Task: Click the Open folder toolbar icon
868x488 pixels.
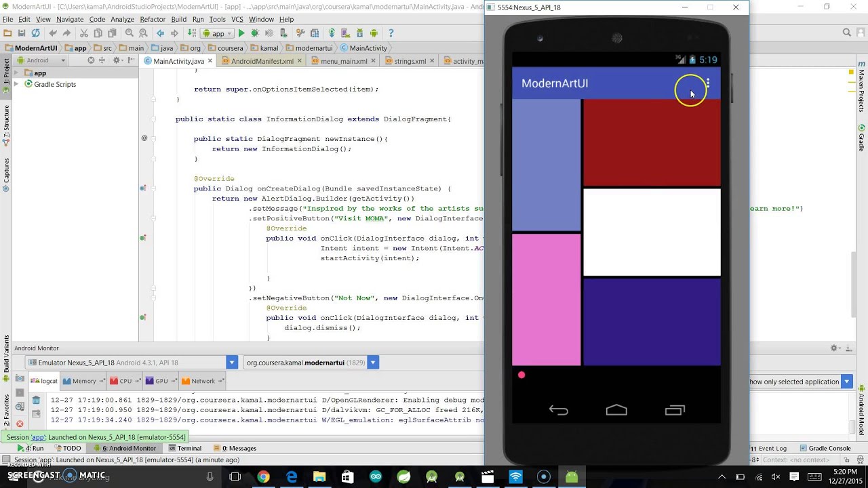Action: pyautogui.click(x=7, y=33)
